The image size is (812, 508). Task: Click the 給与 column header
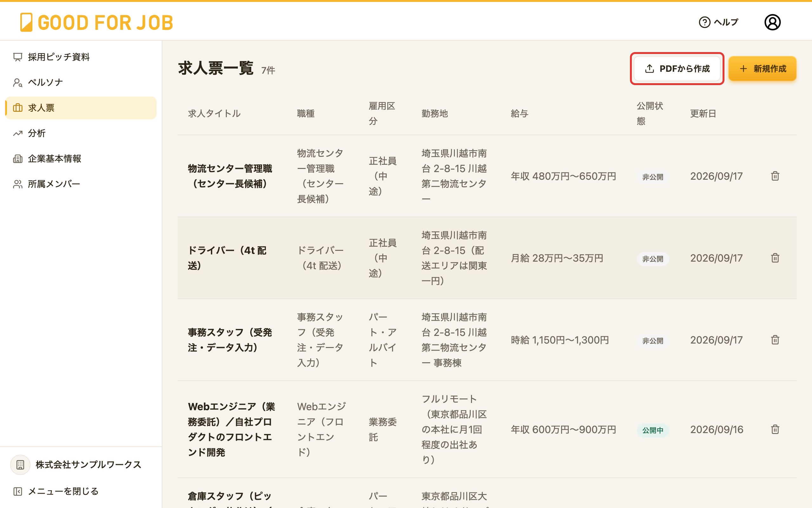[x=520, y=114]
